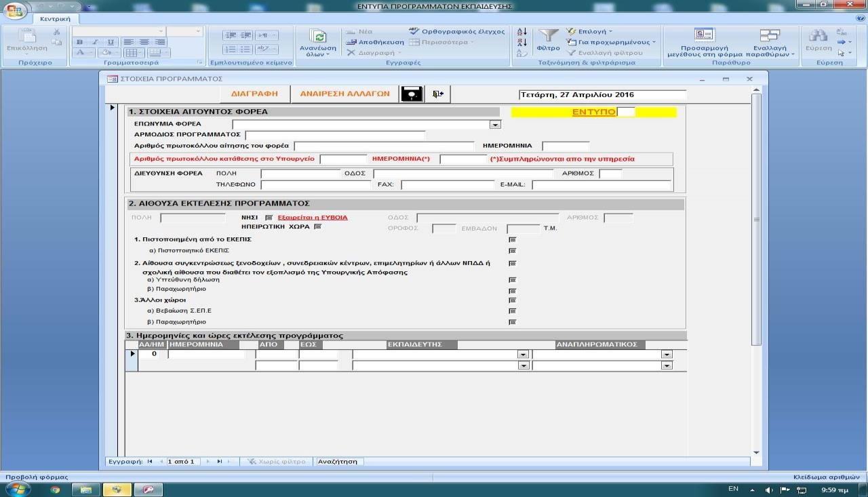Go to the last record navigation arrow

tap(219, 461)
